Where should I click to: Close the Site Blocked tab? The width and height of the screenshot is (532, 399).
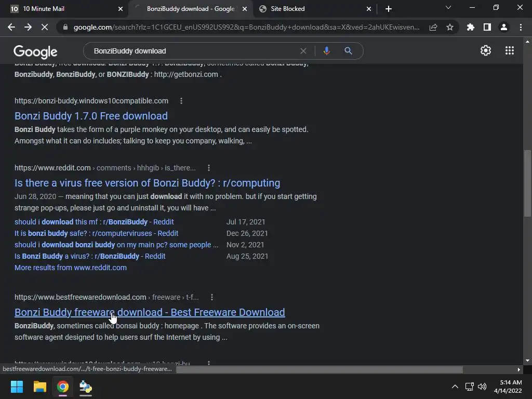[x=369, y=9]
